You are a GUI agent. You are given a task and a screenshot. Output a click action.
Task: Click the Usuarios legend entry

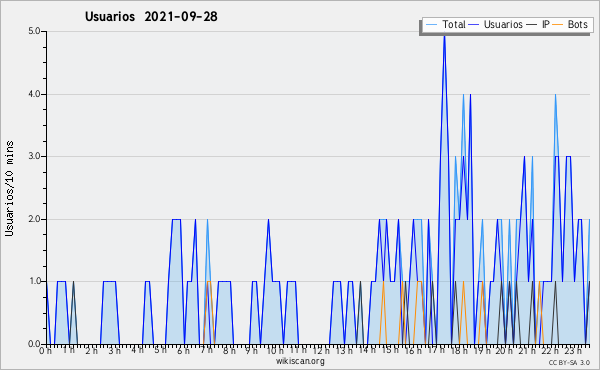(x=496, y=24)
